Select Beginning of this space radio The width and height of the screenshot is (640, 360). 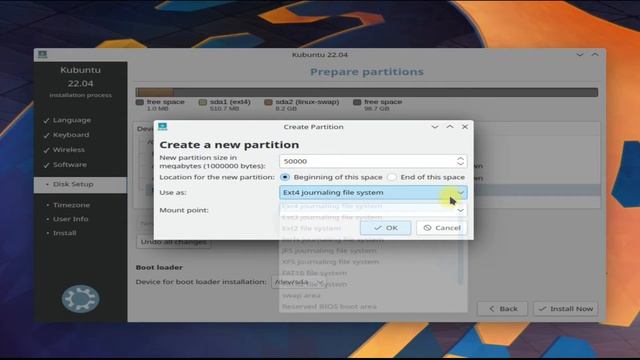[285, 177]
